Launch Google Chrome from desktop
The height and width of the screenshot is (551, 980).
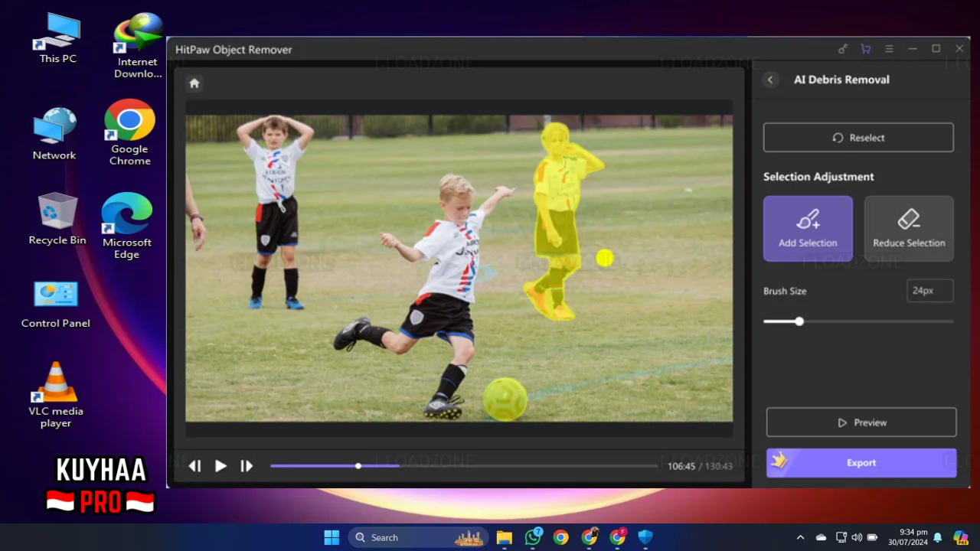pyautogui.click(x=129, y=132)
